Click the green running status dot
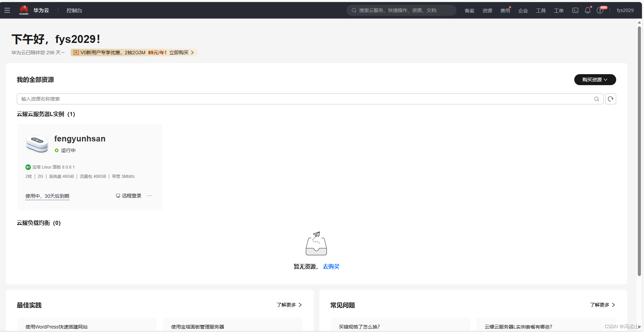The height and width of the screenshot is (332, 644). [x=57, y=150]
